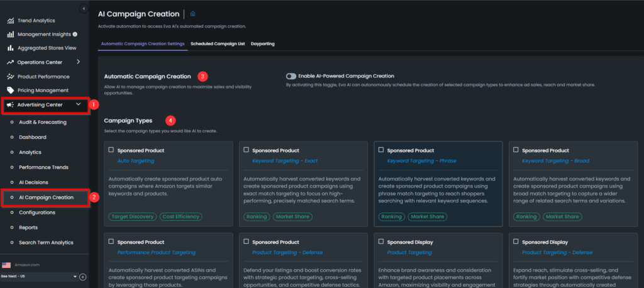Click the Target Discovery tag

tap(133, 216)
